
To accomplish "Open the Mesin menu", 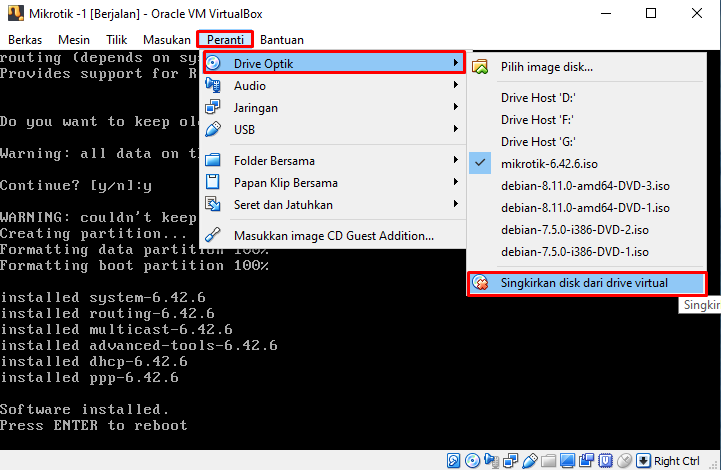I will coord(74,40).
